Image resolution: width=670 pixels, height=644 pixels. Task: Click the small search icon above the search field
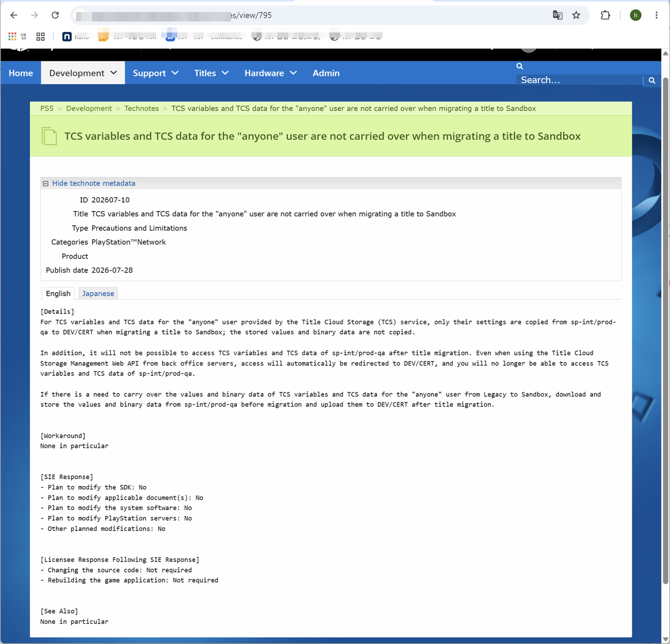[x=520, y=66]
